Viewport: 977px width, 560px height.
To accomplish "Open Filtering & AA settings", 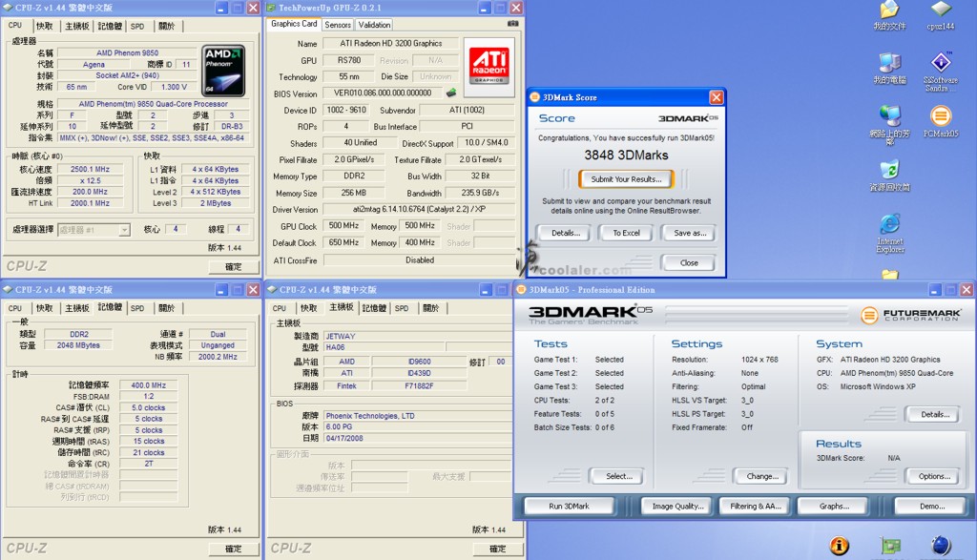I will coord(756,507).
